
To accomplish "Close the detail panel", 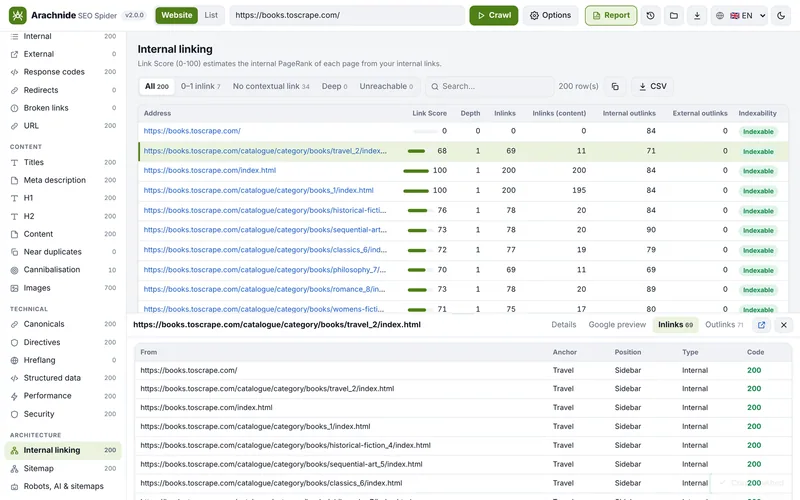I will tap(784, 325).
